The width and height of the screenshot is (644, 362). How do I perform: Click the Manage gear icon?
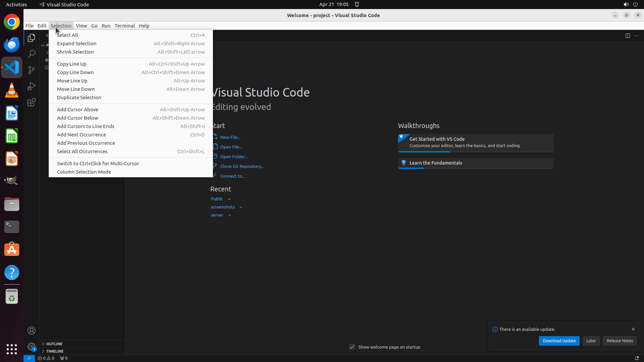coord(32,347)
